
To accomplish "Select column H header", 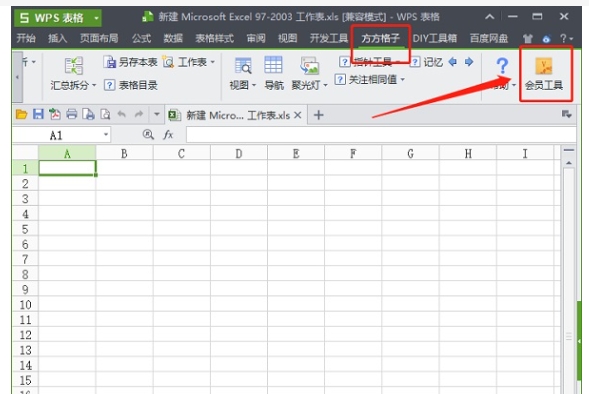I will tap(468, 153).
